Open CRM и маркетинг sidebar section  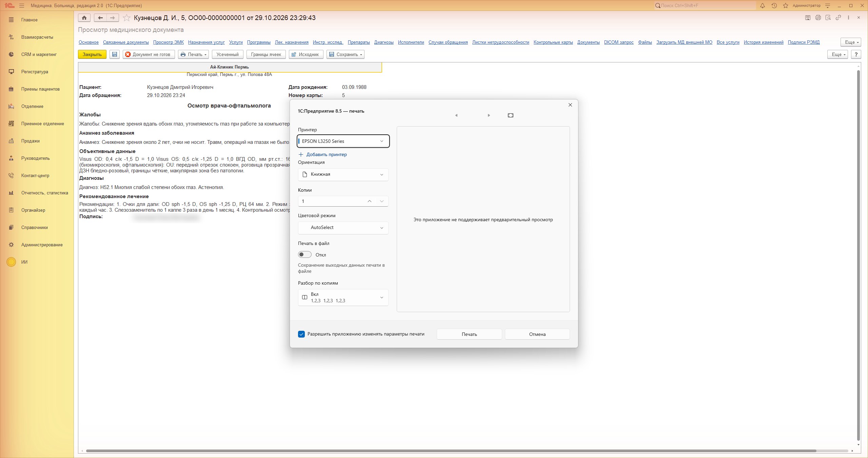[37, 54]
